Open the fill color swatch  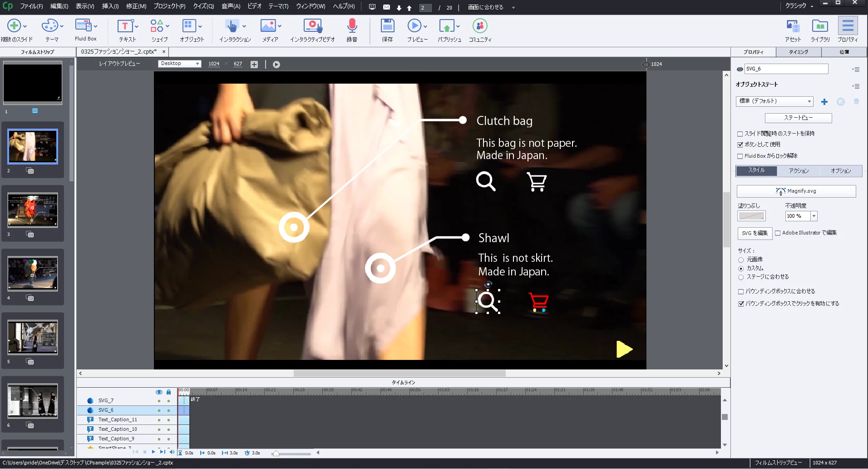pyautogui.click(x=751, y=216)
